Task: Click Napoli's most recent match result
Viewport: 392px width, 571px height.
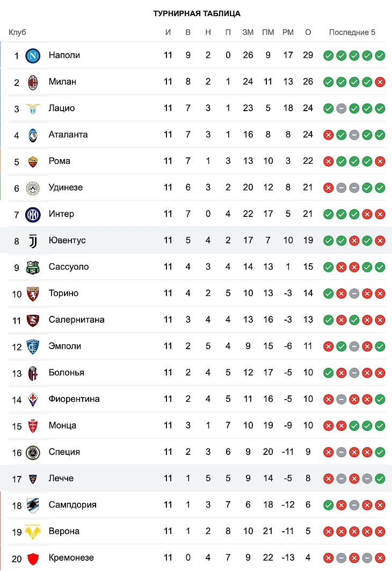Action: pos(380,55)
